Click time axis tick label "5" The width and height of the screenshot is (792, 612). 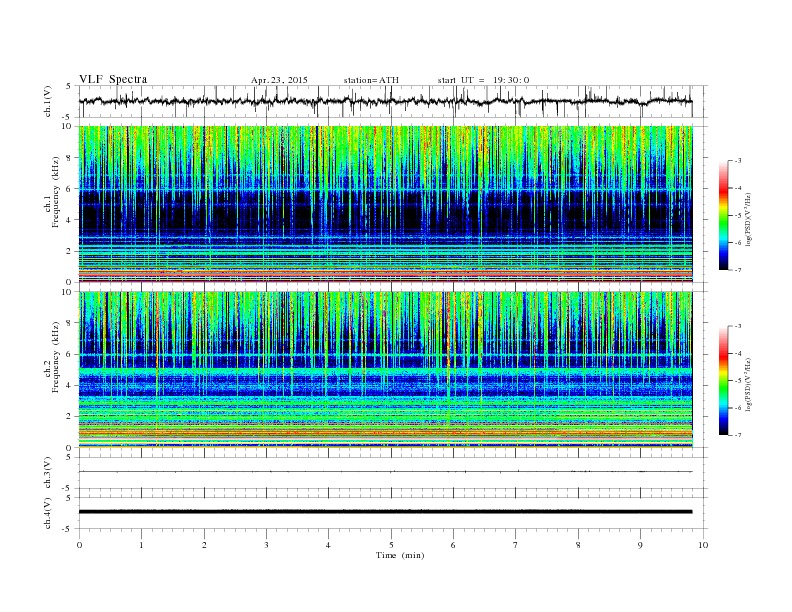point(391,545)
